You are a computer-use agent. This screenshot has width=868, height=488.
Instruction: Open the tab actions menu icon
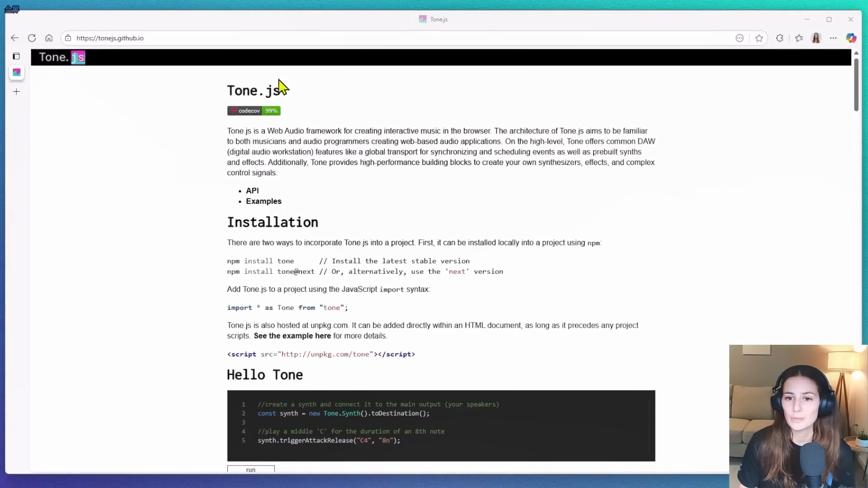click(x=16, y=56)
